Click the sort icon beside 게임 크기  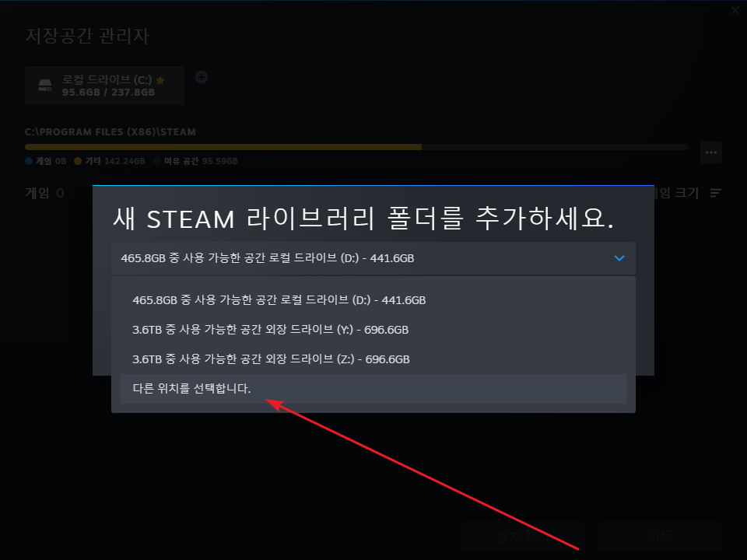[x=716, y=193]
